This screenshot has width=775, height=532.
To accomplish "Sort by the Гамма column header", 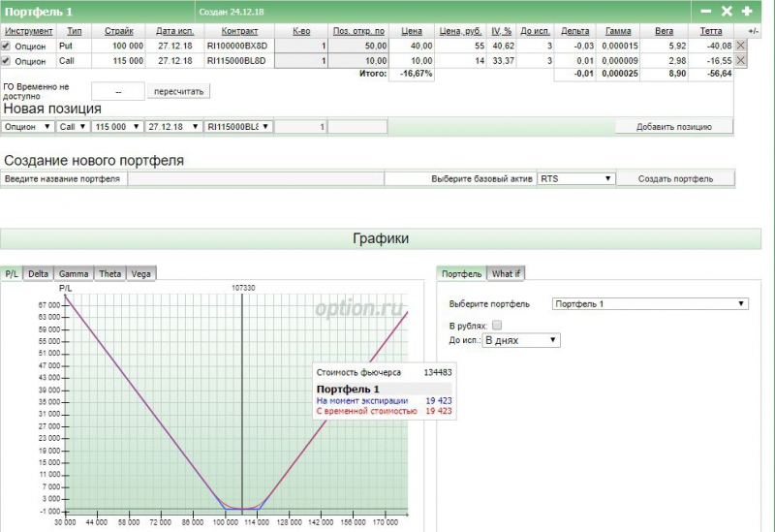I will point(618,31).
